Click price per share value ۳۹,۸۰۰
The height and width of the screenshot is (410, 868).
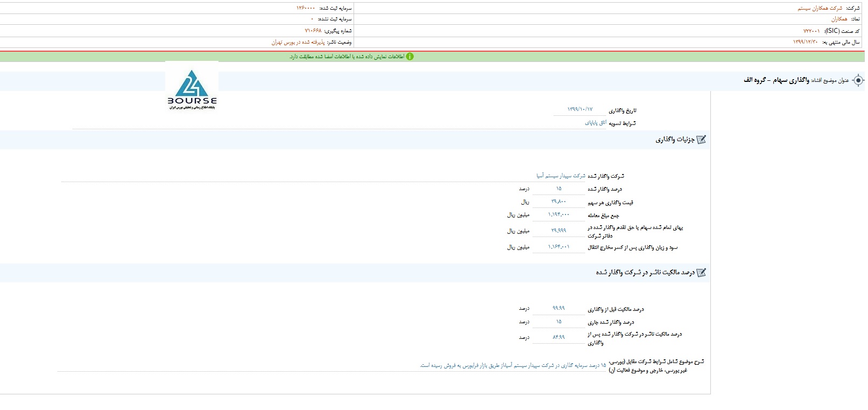(559, 201)
